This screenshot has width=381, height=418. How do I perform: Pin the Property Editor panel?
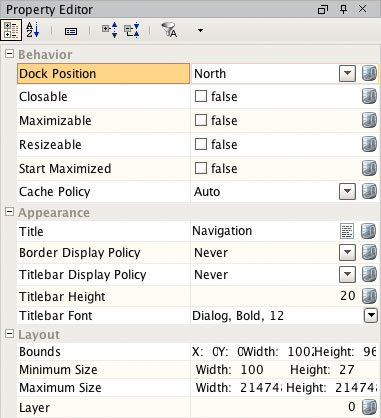pyautogui.click(x=343, y=9)
